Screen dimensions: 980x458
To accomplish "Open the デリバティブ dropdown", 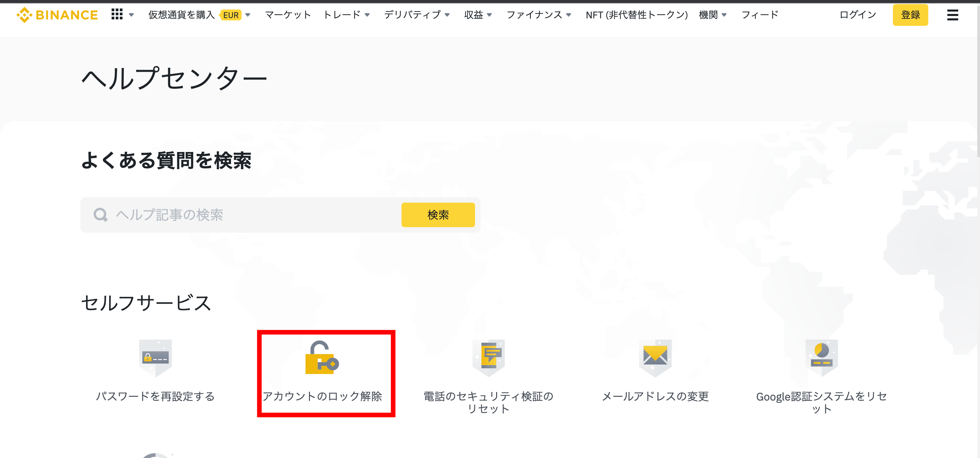I will (x=447, y=15).
